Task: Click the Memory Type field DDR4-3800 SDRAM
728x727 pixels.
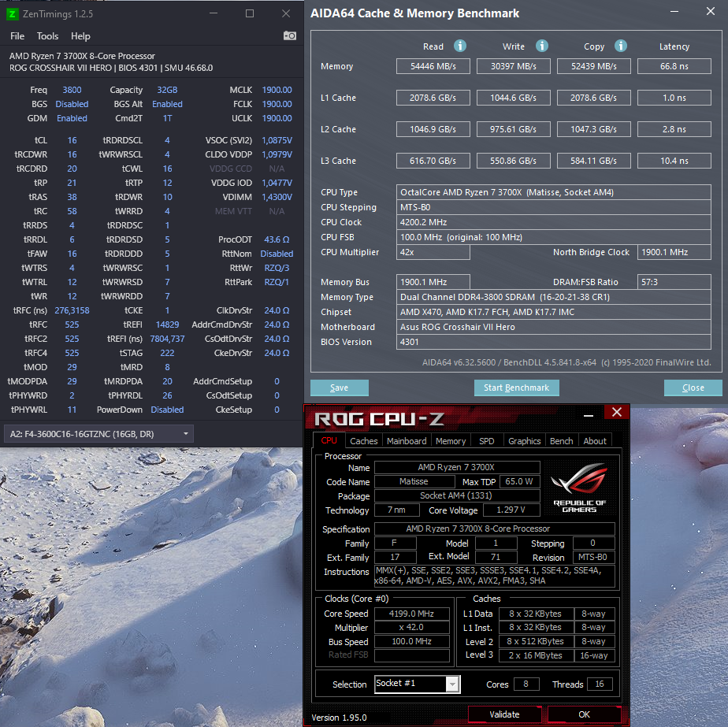Action: click(x=553, y=297)
